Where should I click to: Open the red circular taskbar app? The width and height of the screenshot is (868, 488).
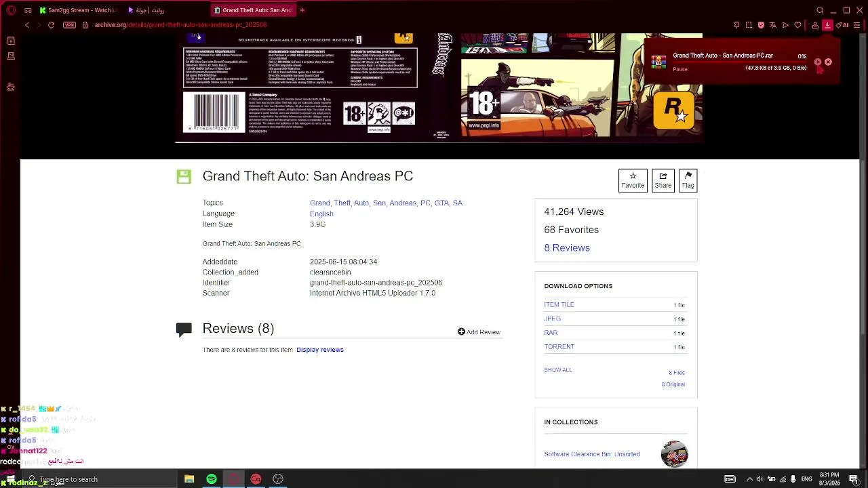[256, 479]
